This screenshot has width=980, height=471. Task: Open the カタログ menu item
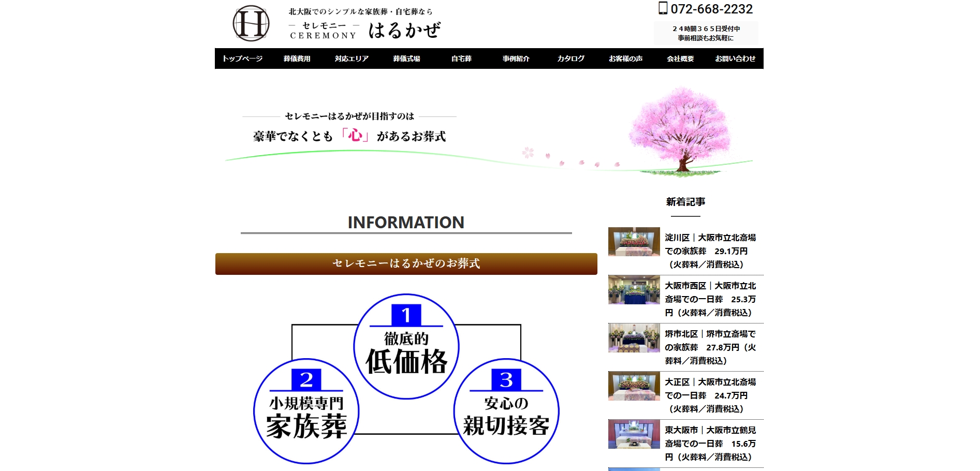click(x=571, y=58)
